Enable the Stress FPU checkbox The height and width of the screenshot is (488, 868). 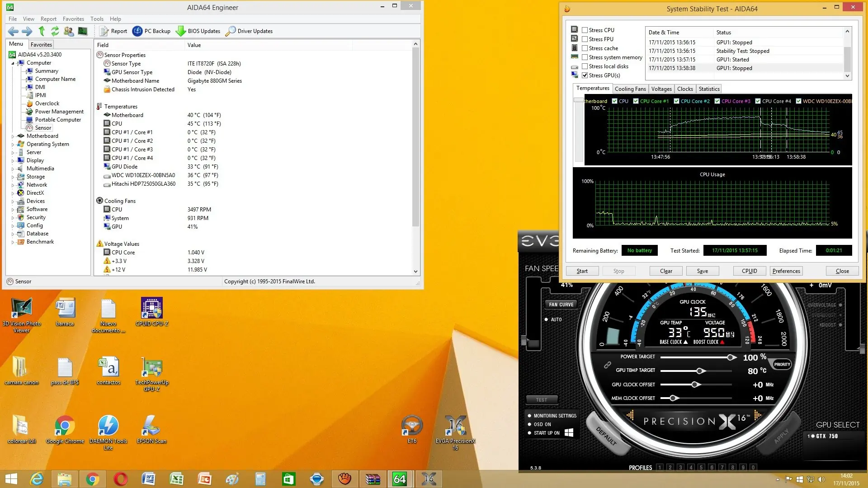click(585, 39)
